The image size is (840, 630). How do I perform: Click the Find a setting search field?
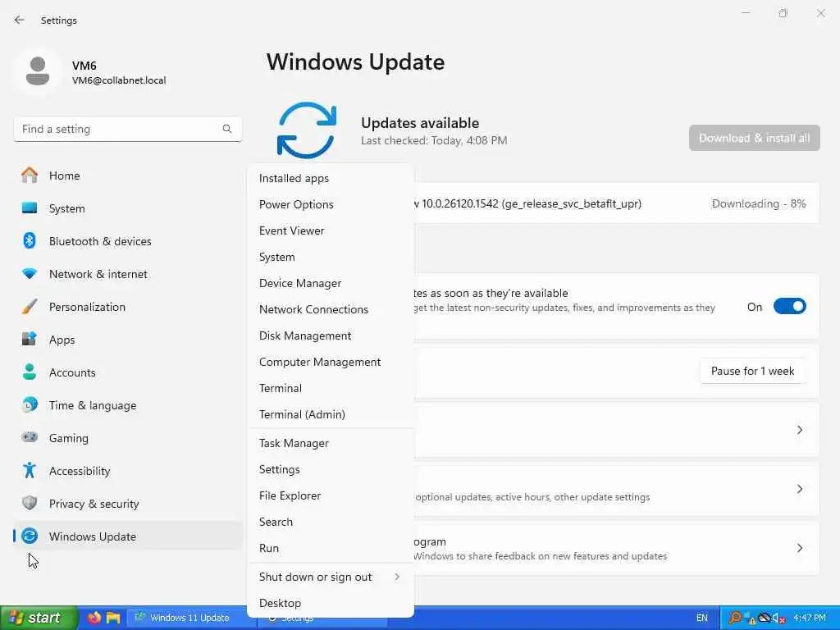pyautogui.click(x=127, y=129)
